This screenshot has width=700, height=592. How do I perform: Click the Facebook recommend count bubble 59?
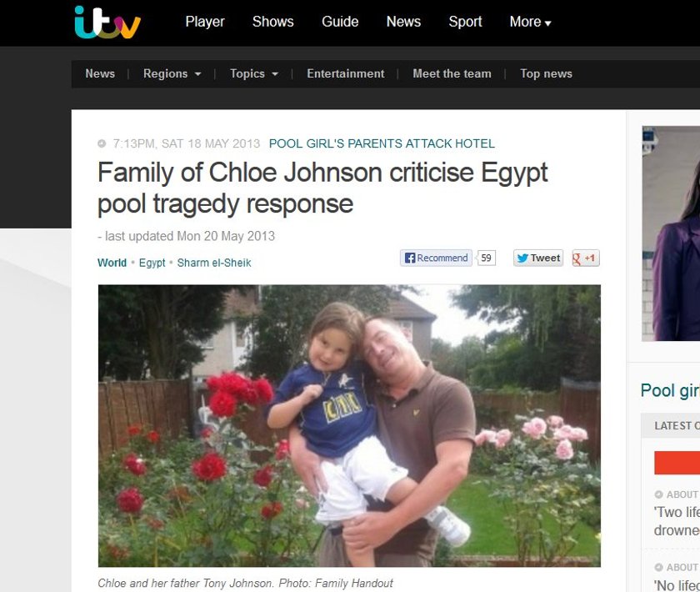486,258
